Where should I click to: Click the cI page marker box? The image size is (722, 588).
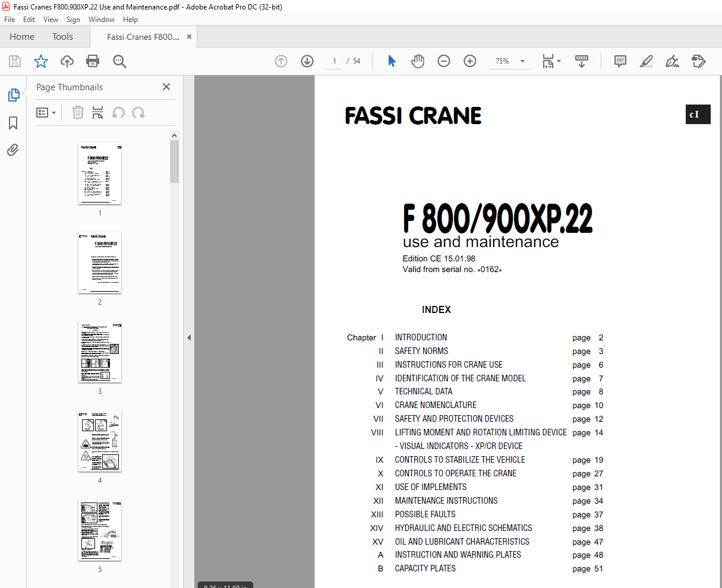coord(698,115)
